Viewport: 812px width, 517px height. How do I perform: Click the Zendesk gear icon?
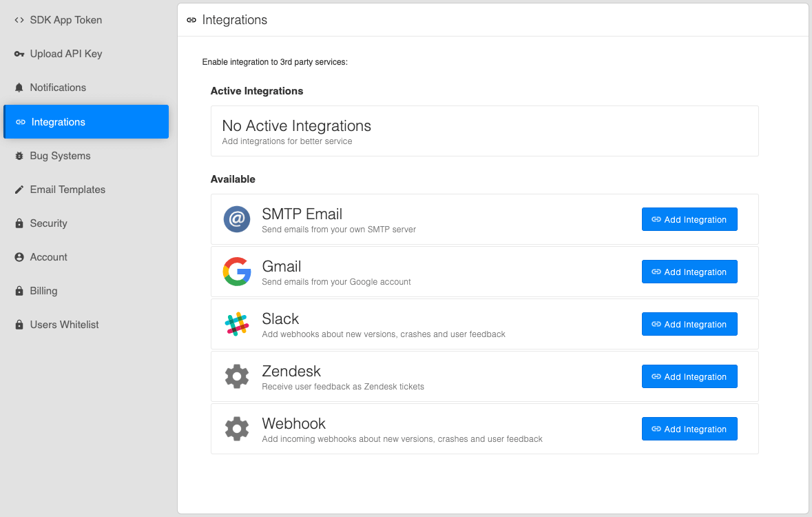237,376
